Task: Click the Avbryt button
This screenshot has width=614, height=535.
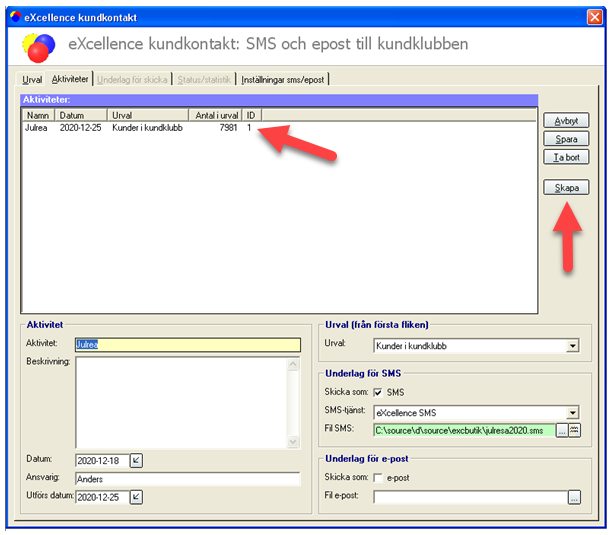Action: (566, 121)
